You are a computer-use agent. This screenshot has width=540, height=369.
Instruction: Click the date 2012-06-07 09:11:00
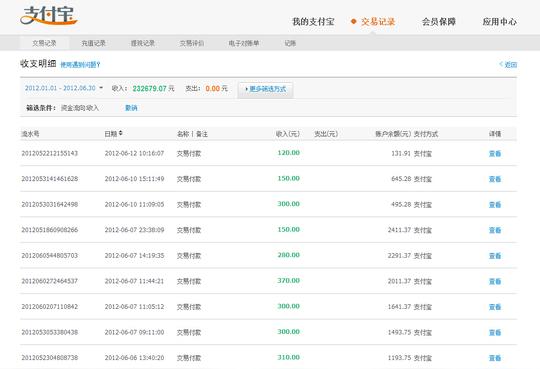[x=134, y=332]
